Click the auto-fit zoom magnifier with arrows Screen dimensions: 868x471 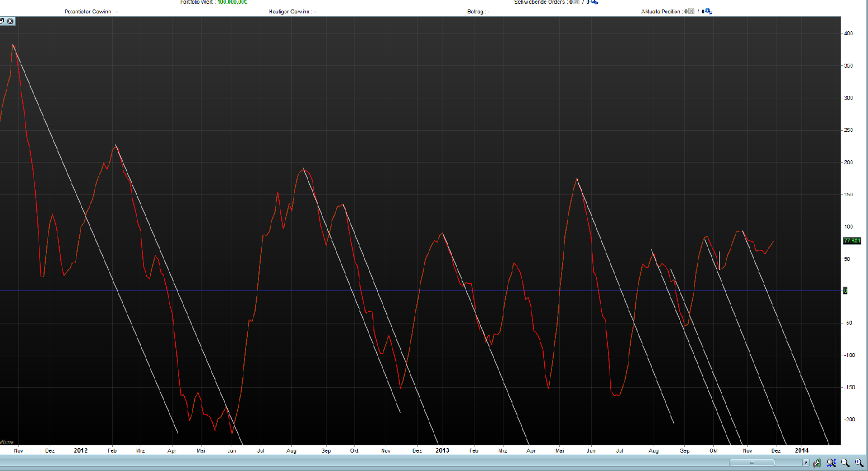click(x=831, y=463)
